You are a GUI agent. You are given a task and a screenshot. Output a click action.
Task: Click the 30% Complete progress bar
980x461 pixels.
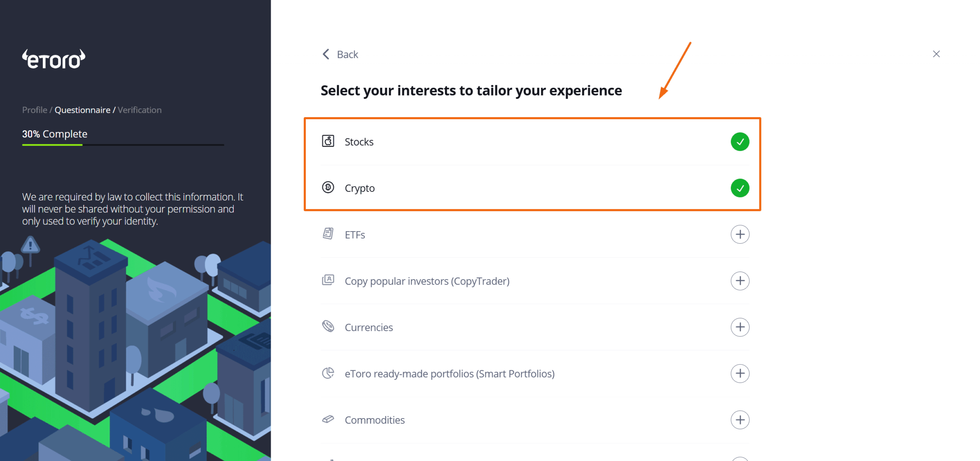point(123,145)
